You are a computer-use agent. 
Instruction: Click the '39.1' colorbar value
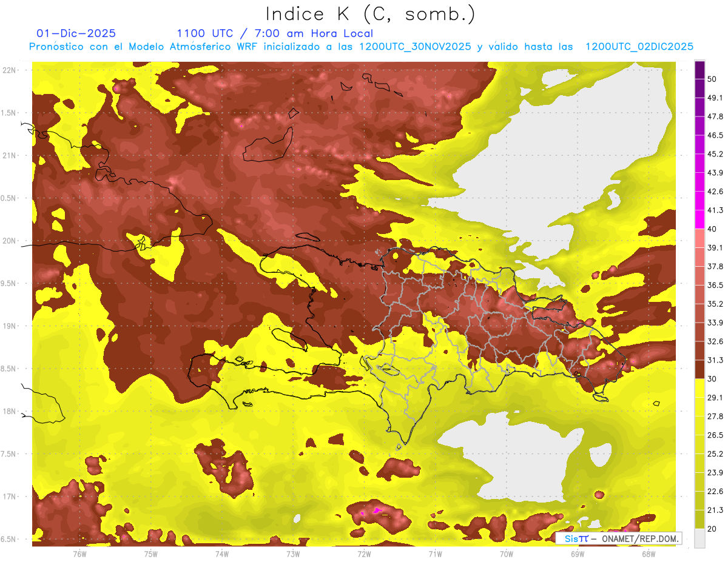point(716,248)
